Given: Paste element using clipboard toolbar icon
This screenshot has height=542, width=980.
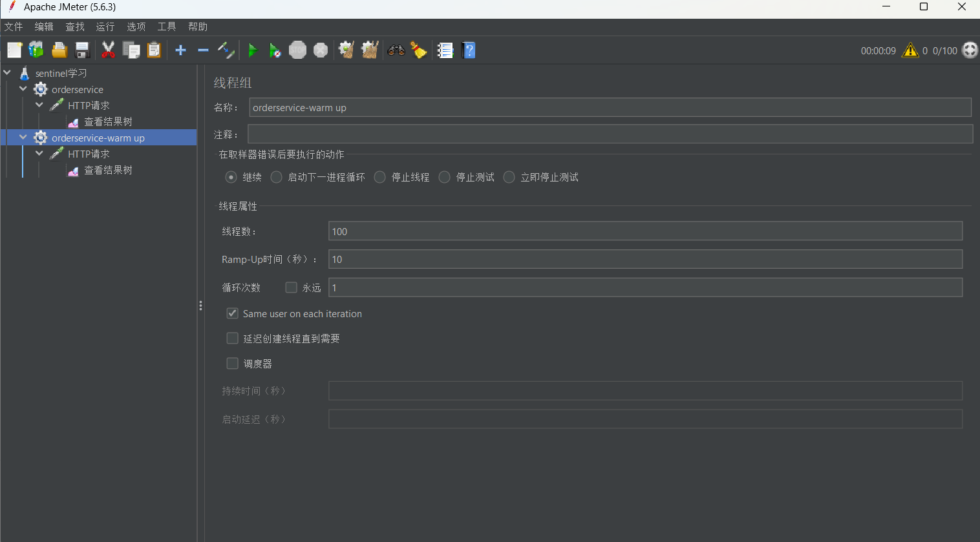Looking at the screenshot, I should coord(154,50).
